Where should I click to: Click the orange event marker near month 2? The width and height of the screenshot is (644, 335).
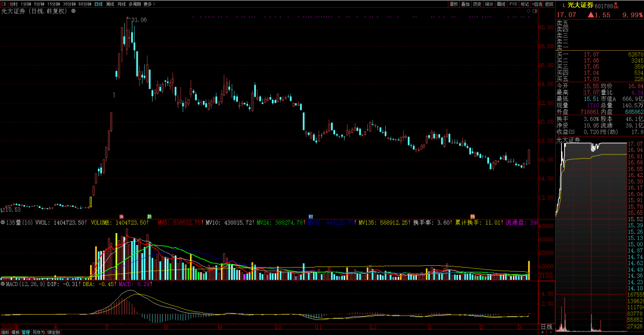472,216
